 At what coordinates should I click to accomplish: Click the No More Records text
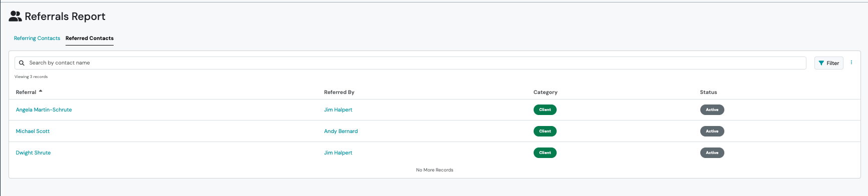[435, 170]
